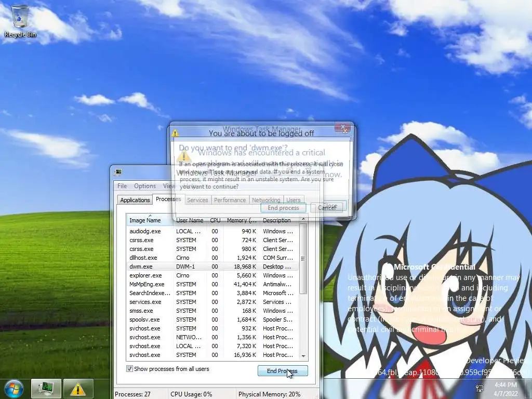Select svchost.exe row using 932 K
The width and height of the screenshot is (532, 399).
pyautogui.click(x=212, y=328)
